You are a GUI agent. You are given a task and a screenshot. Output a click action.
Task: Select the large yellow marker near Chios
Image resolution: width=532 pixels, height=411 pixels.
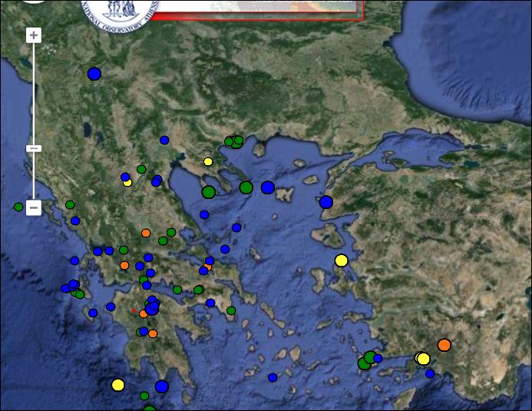(x=342, y=260)
